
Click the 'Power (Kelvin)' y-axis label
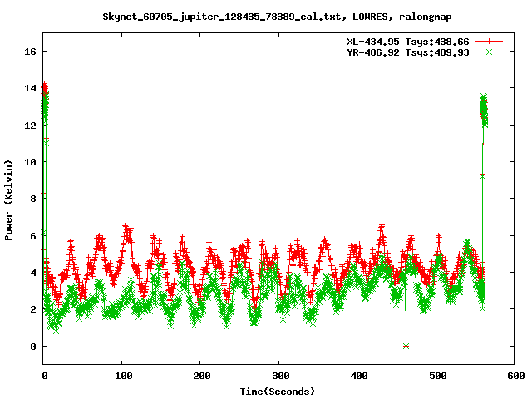[x=8, y=200]
